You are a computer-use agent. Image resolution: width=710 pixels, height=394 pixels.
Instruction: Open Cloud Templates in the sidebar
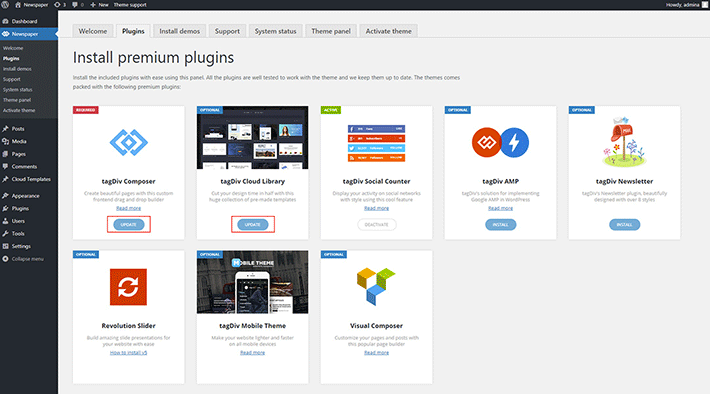pos(31,179)
